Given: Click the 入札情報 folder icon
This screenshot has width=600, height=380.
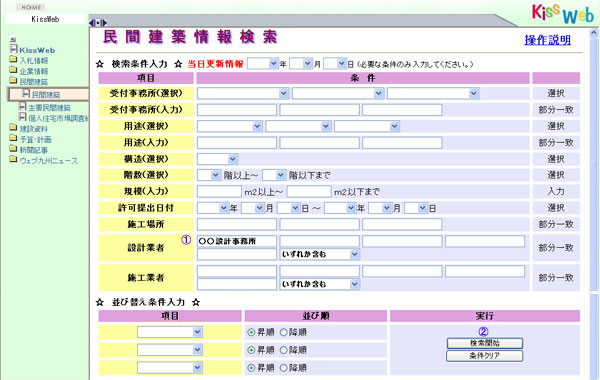Looking at the screenshot, I should tap(13, 59).
